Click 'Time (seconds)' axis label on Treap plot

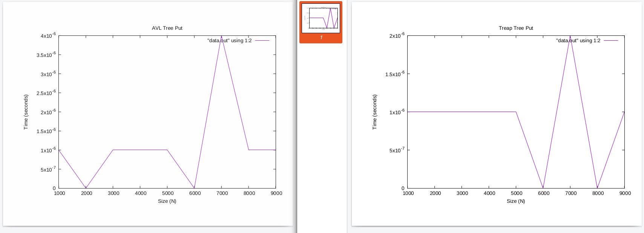[x=374, y=112]
